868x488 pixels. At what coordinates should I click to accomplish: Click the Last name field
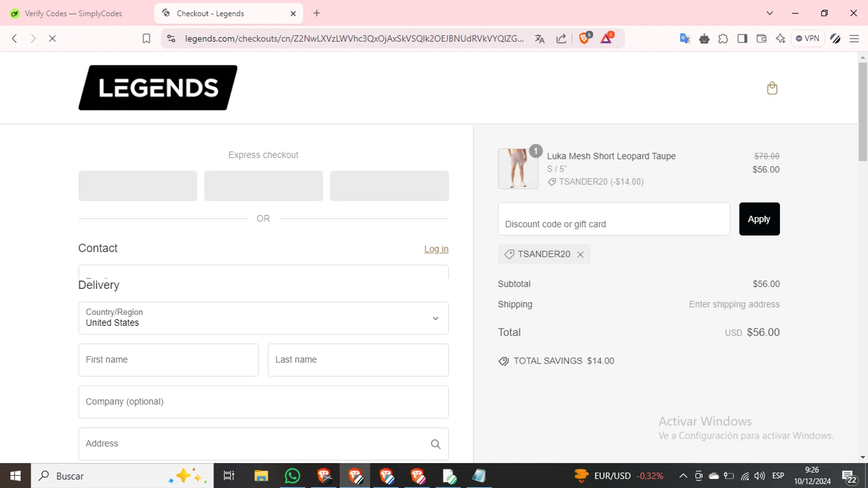coord(358,360)
